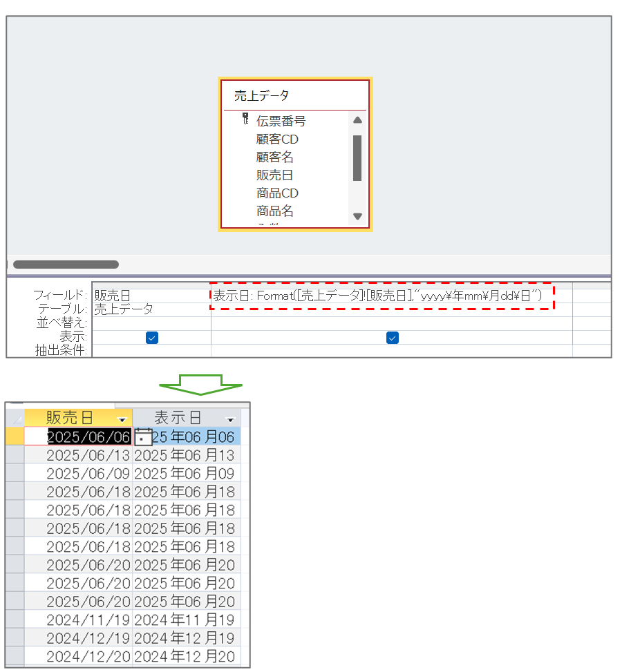Click the horizontal scrollbar thumb in design pane
Screen dimensions: 622x672
66,265
